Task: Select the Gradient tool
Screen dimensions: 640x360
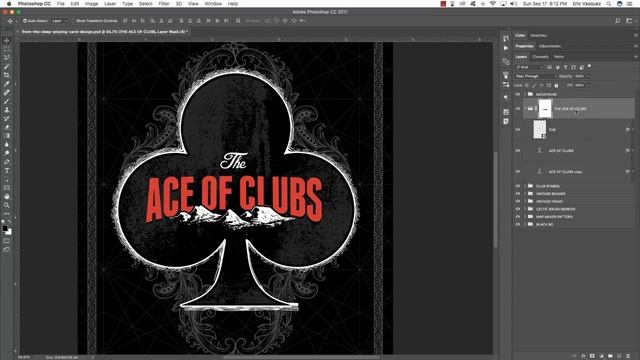Action: 7,136
